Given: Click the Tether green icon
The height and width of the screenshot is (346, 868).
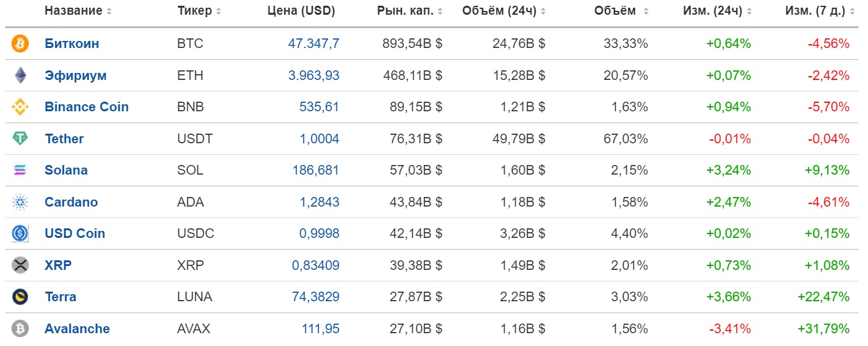Looking at the screenshot, I should click(x=20, y=139).
